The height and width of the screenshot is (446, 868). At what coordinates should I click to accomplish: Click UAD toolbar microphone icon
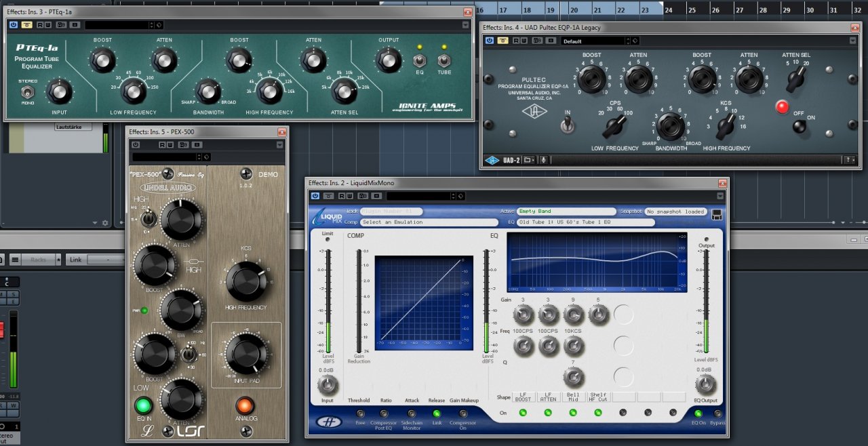coord(544,160)
